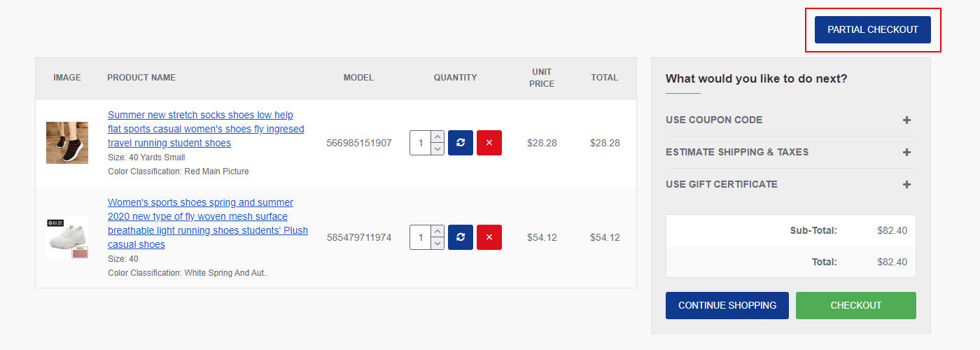Open the Use Gift Certificate section
This screenshot has height=350, width=980.
(790, 184)
